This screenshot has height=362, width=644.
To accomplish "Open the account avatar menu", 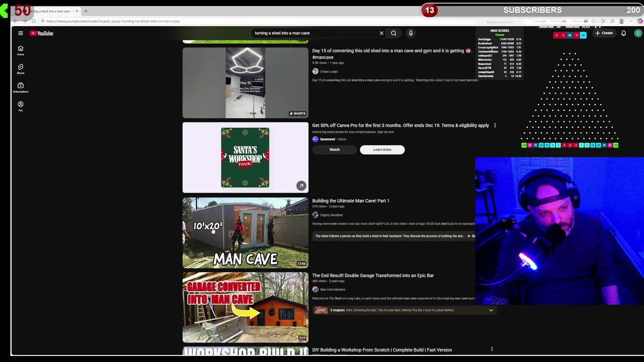I will (x=638, y=33).
